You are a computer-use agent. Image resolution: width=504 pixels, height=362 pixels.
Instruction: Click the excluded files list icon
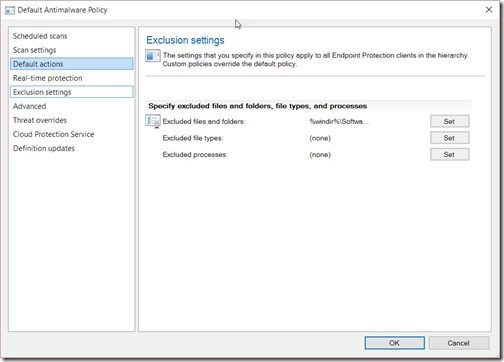point(153,121)
